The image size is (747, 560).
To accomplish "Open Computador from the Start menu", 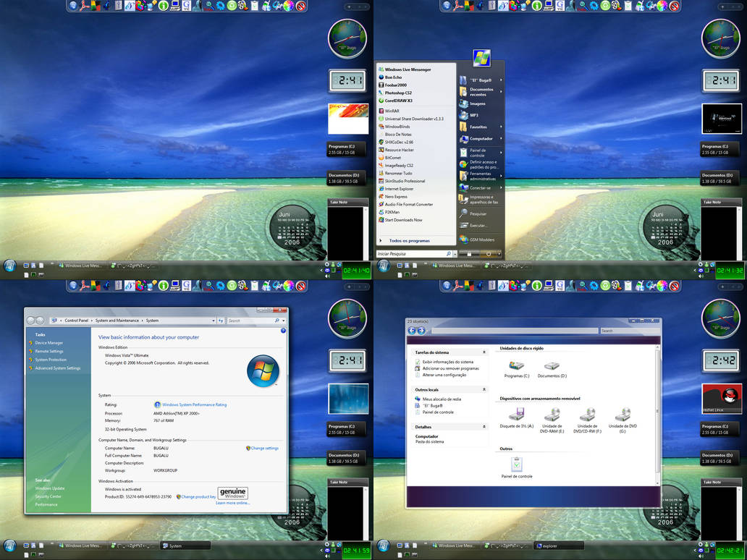I will click(x=480, y=139).
